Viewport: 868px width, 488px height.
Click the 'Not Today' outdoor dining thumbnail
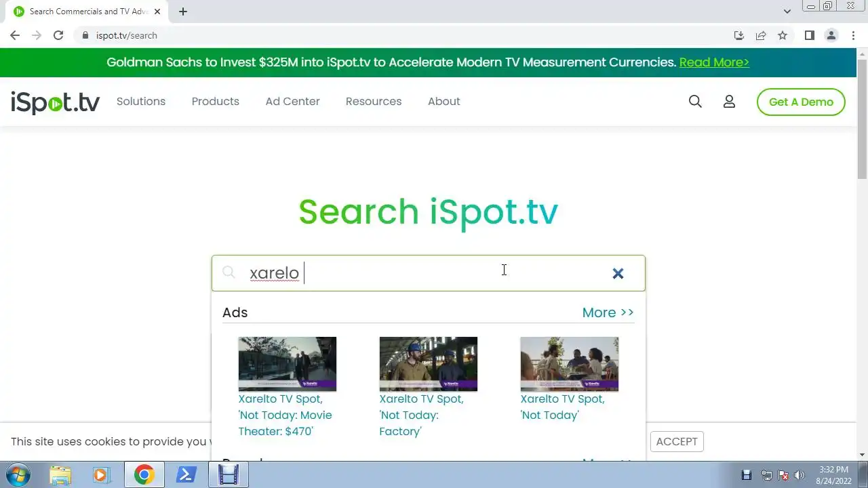tap(570, 364)
